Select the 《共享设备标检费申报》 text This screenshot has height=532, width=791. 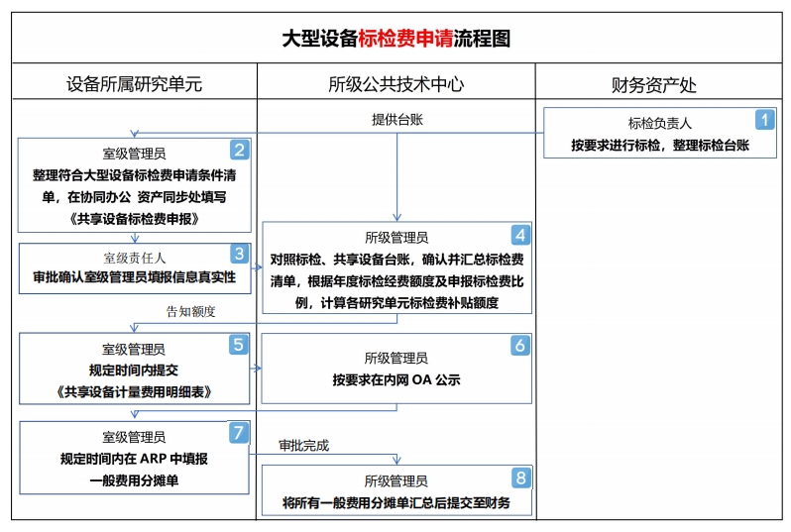pyautogui.click(x=134, y=216)
